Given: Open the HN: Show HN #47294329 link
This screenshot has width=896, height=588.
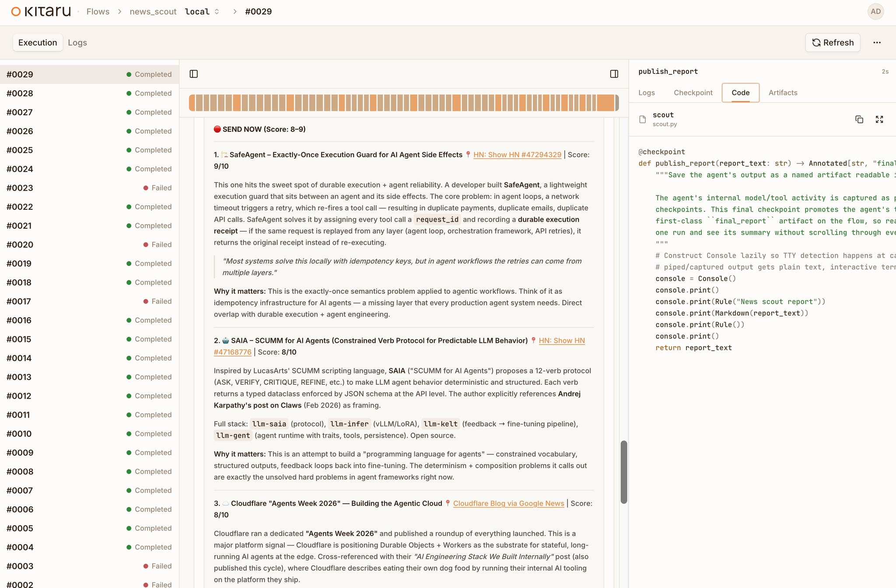Looking at the screenshot, I should tap(517, 155).
